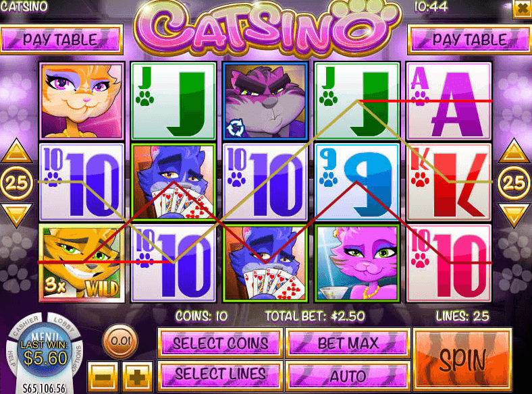Screen dimensions: 532x394
Task: Click the blue 9 card symbol
Action: [x=358, y=182]
